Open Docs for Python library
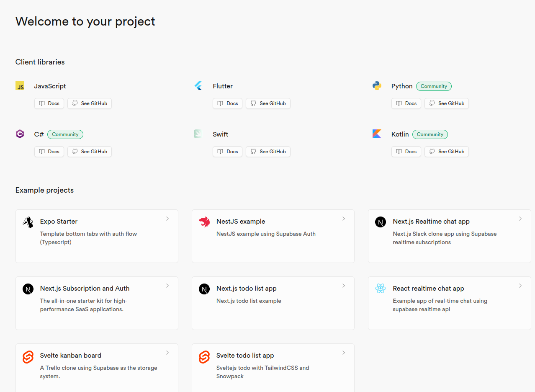The image size is (535, 392). coord(406,103)
